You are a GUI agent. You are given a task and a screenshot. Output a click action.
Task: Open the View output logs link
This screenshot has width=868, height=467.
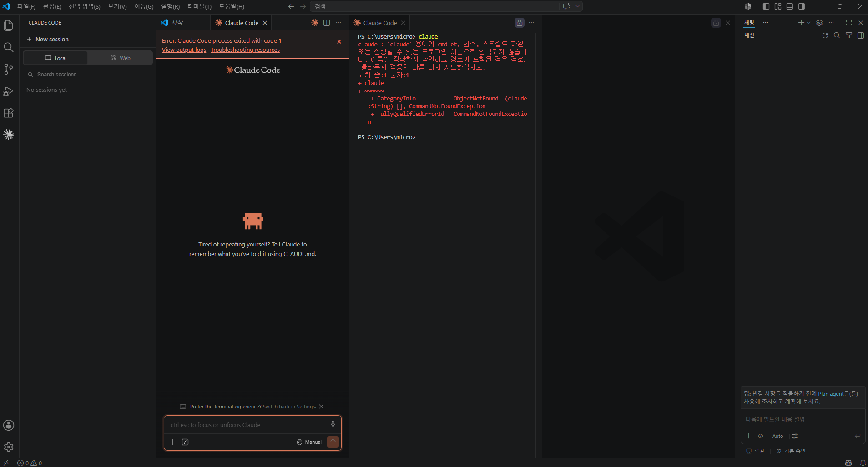point(184,50)
